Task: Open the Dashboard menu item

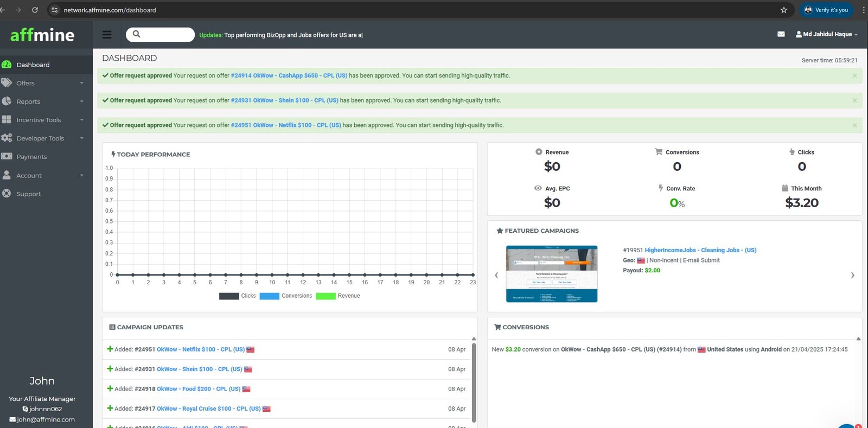Action: (46, 65)
